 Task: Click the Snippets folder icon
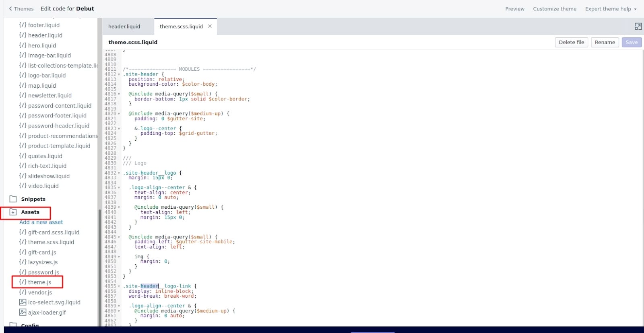coord(13,199)
